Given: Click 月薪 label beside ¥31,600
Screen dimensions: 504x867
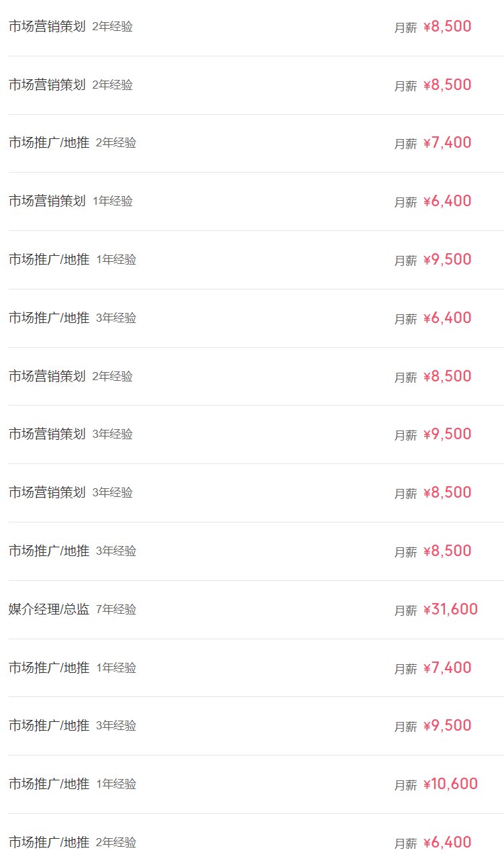Looking at the screenshot, I should (405, 610).
